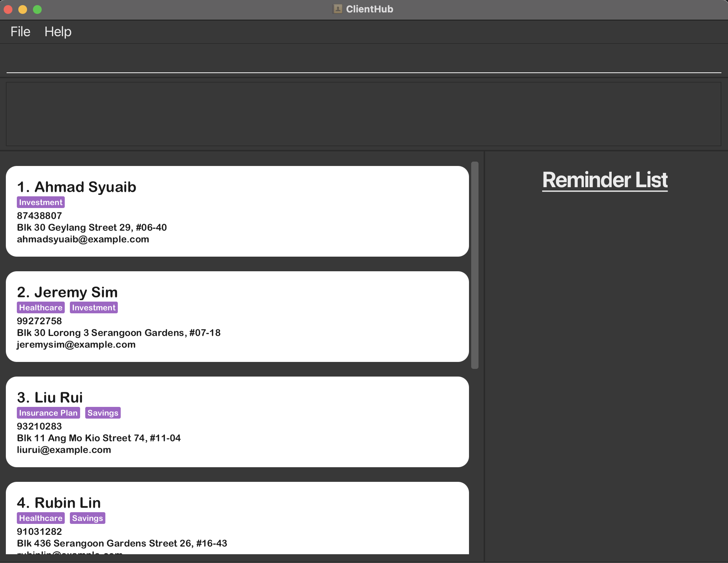Click ahmadsyuaib@example.com email text

pos(83,239)
